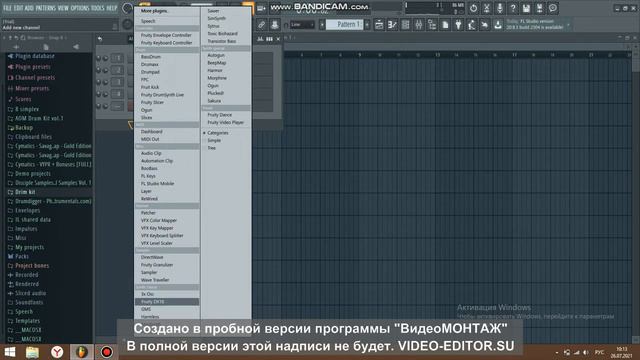Image resolution: width=640 pixels, height=360 pixels.
Task: Click the circular arrow power icon
Action: (x=473, y=8)
